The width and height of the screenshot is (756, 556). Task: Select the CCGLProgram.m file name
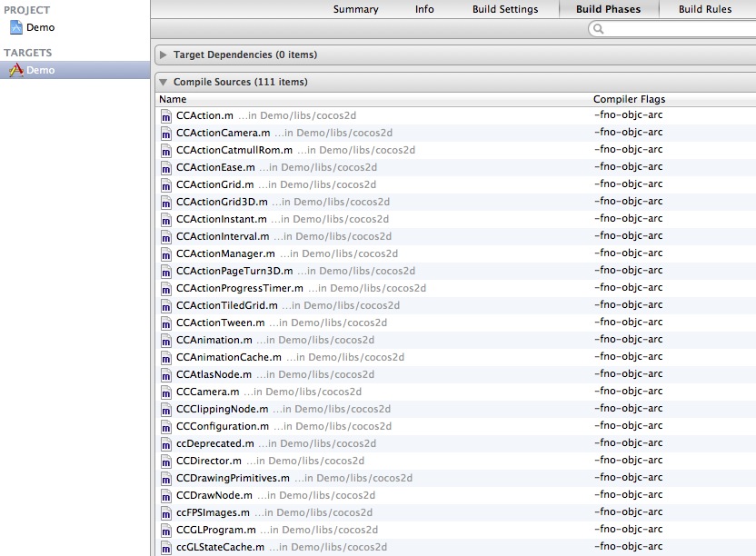(x=216, y=530)
